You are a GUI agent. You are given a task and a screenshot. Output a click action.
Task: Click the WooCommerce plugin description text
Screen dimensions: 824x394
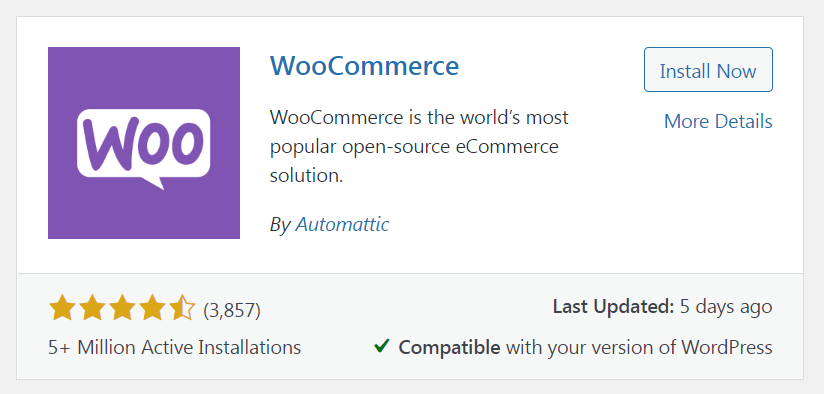[419, 147]
